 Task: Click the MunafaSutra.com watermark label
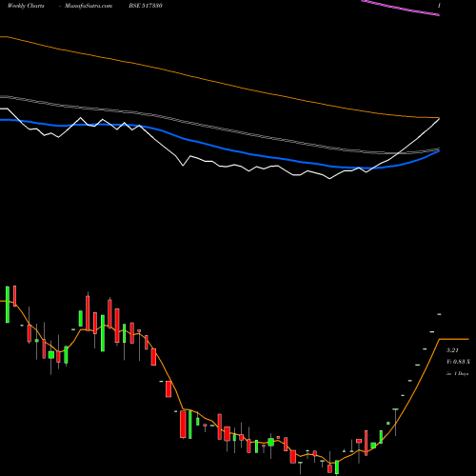click(89, 6)
